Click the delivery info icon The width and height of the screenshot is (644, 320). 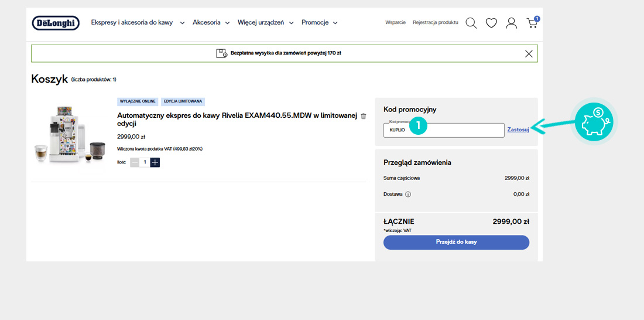408,194
